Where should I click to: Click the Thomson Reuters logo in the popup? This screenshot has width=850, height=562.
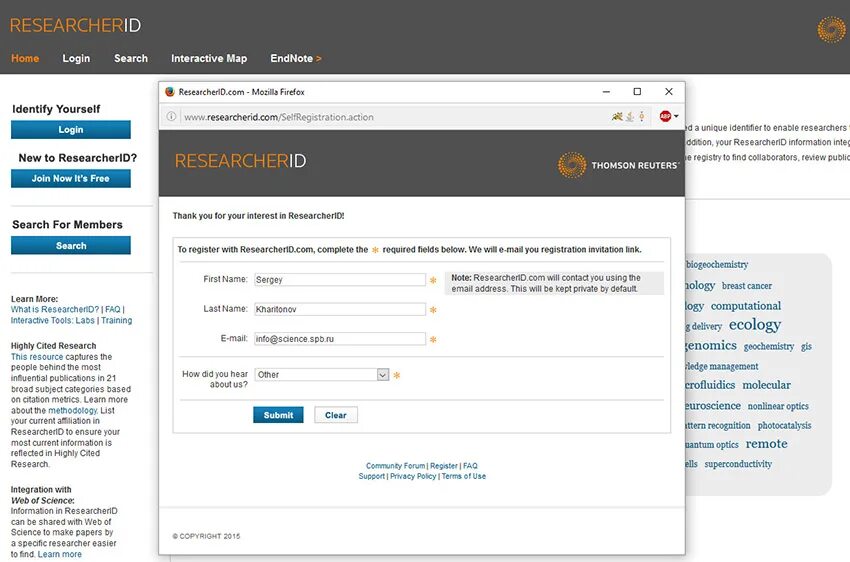[618, 165]
